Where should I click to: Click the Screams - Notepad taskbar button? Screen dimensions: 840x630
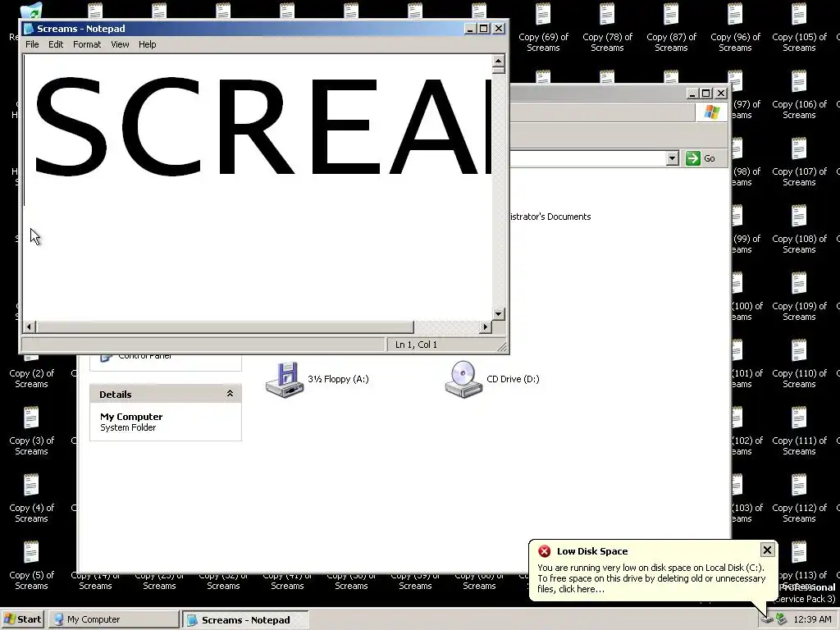point(245,620)
